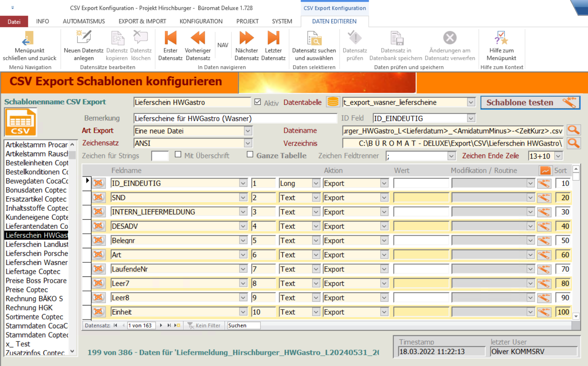
Task: Enable the Mit Überschrift checkbox
Action: 178,155
